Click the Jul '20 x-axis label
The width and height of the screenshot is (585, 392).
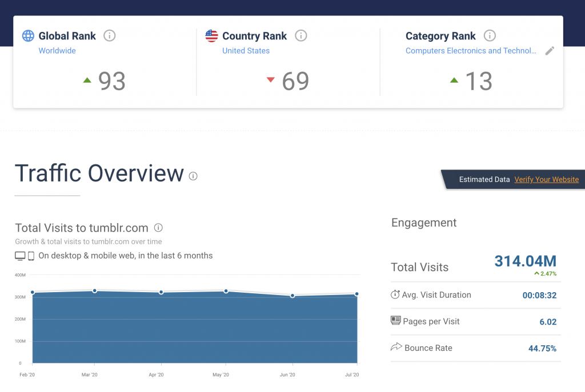tap(352, 374)
